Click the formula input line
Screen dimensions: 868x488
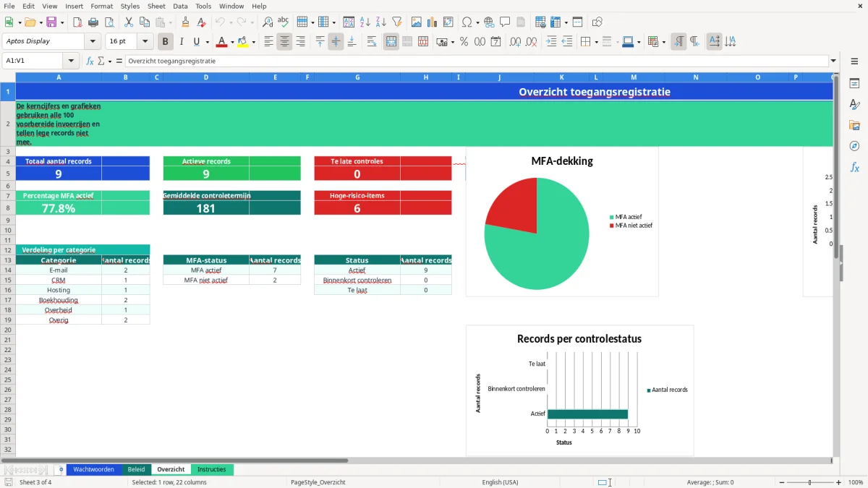(x=476, y=61)
